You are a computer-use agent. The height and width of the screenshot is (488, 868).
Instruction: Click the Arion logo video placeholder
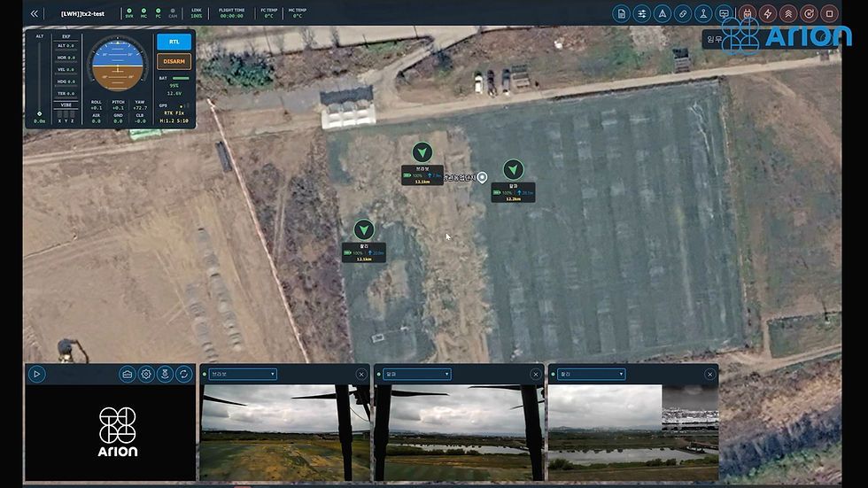[110, 433]
